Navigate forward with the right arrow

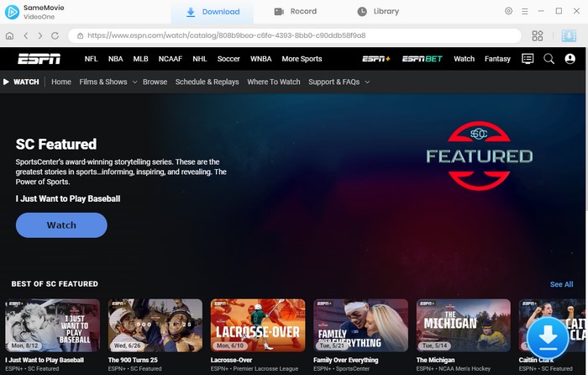40,35
